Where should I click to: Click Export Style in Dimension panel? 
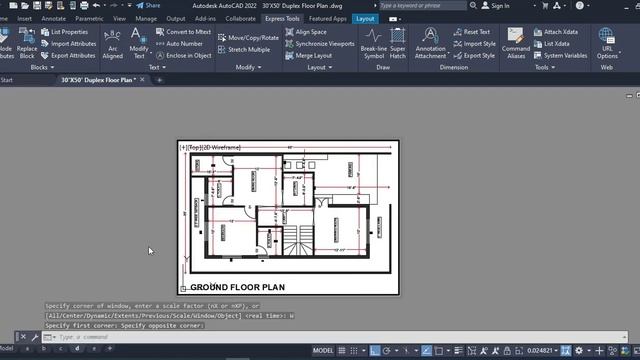474,56
